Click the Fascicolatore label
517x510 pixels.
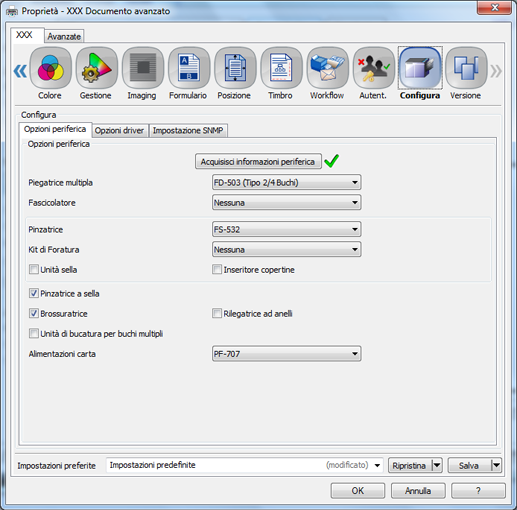click(52, 203)
